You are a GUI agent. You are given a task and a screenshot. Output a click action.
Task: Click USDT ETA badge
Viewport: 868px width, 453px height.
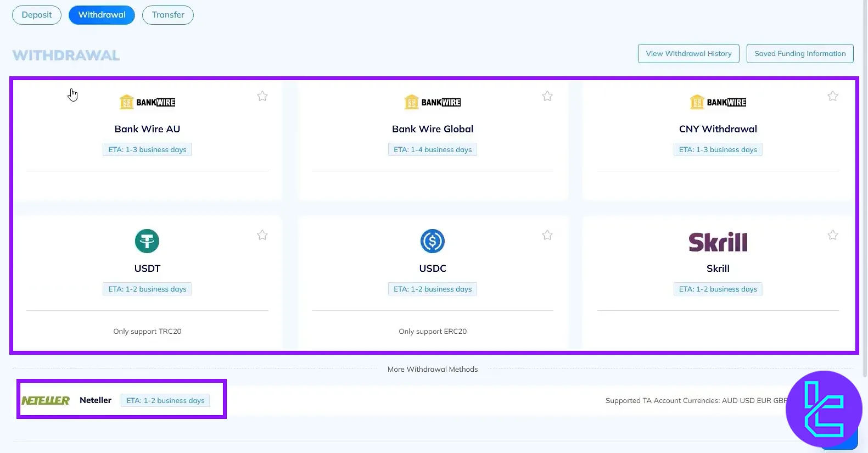point(147,289)
